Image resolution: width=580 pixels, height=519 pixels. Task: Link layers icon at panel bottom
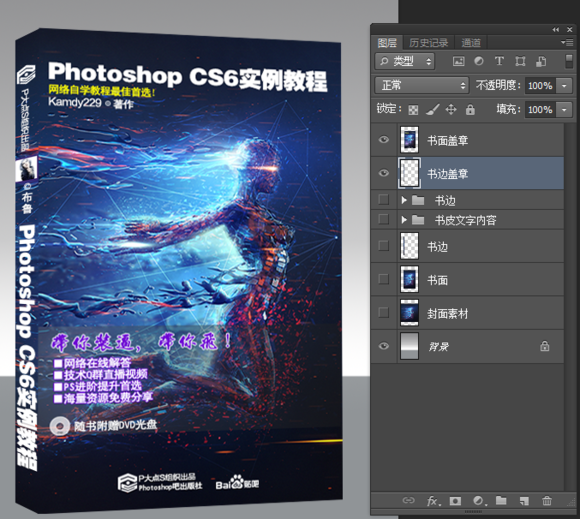408,501
